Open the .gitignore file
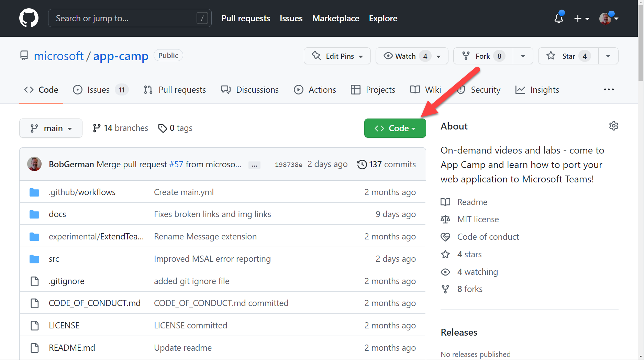The image size is (644, 360). [x=67, y=281]
